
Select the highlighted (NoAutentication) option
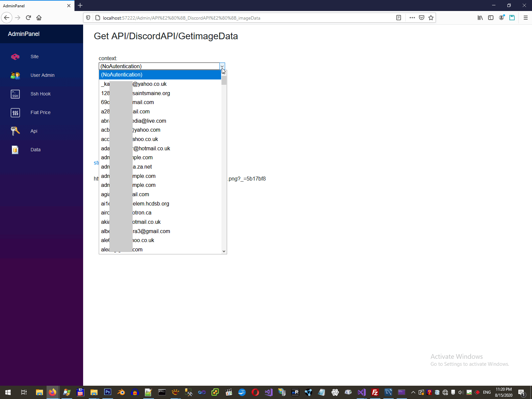160,75
